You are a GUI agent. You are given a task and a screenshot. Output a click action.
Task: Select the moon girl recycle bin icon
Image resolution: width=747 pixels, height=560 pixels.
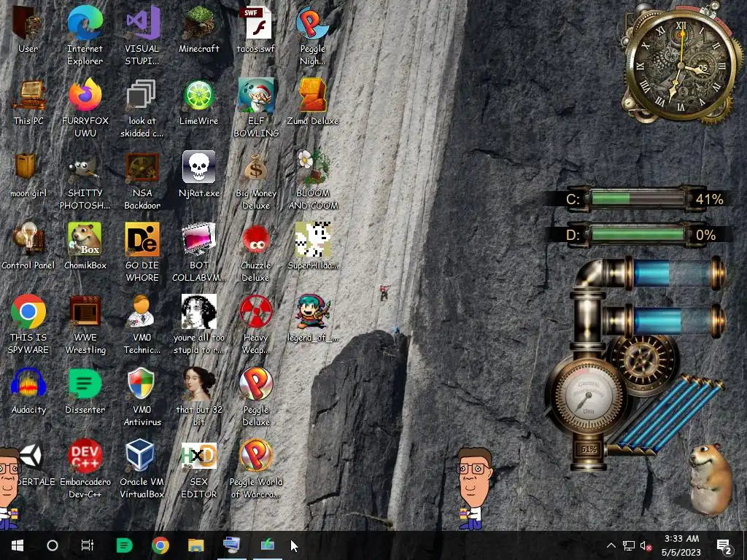[x=28, y=175]
